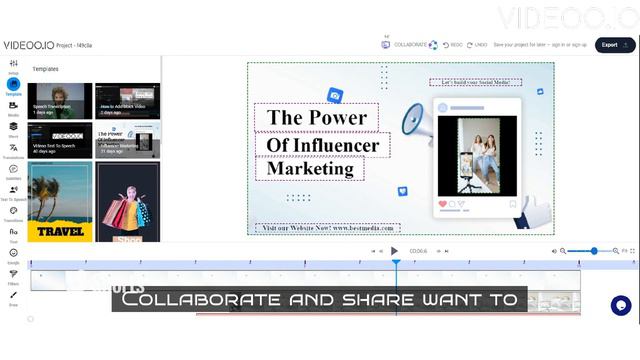Select the Template sidebar icon
The height and width of the screenshot is (360, 640).
[13, 84]
